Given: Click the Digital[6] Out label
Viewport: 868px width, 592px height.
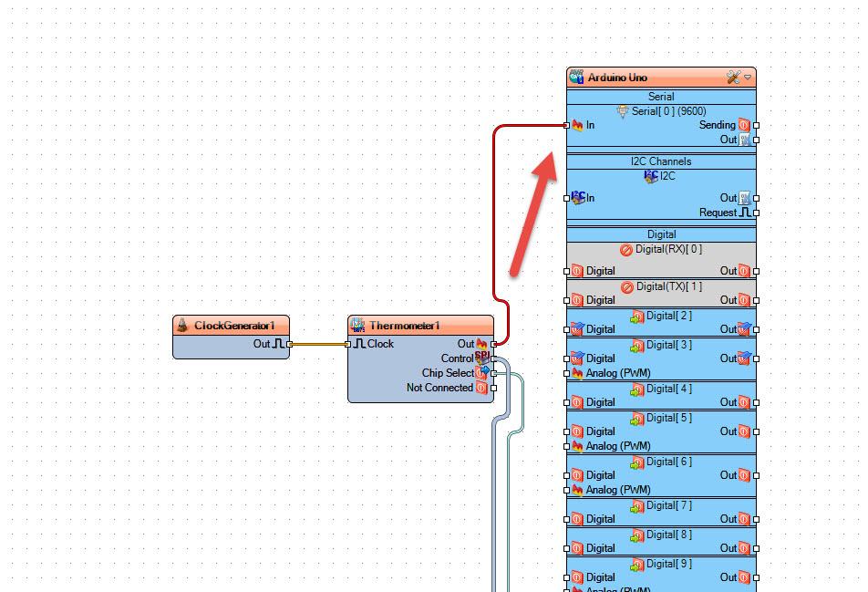Looking at the screenshot, I should pos(728,475).
